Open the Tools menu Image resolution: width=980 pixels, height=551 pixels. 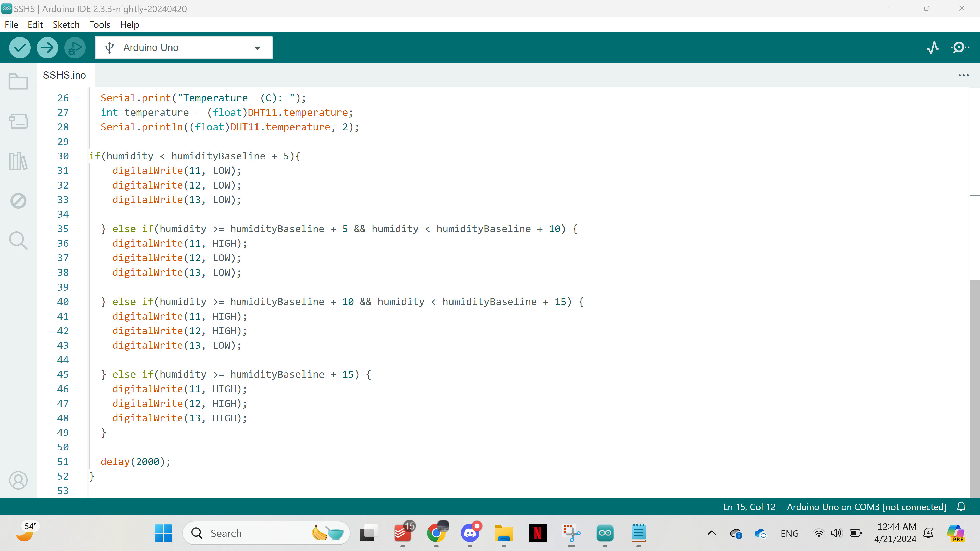click(100, 25)
